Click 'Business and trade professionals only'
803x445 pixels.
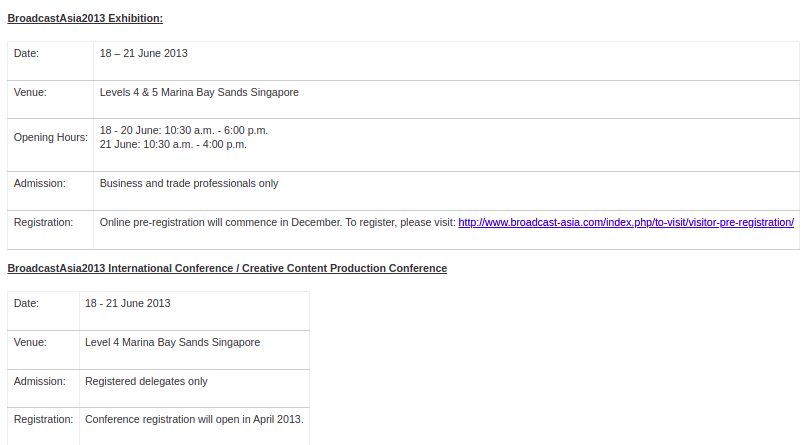[189, 183]
